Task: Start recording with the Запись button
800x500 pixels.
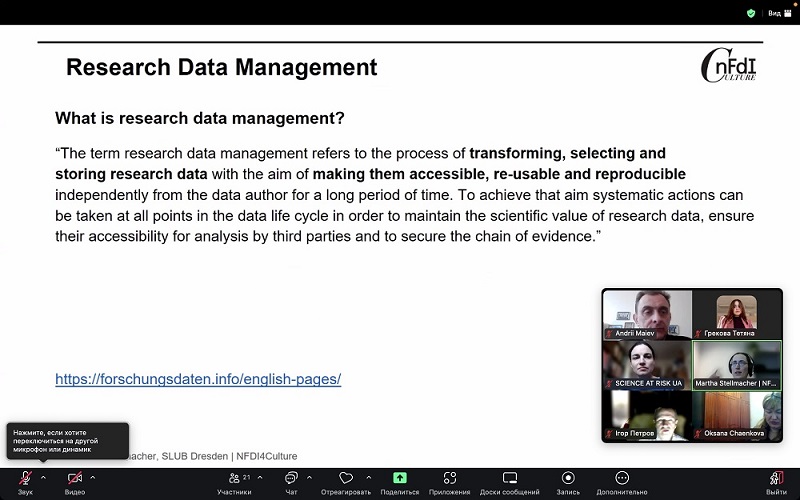Action: point(568,479)
